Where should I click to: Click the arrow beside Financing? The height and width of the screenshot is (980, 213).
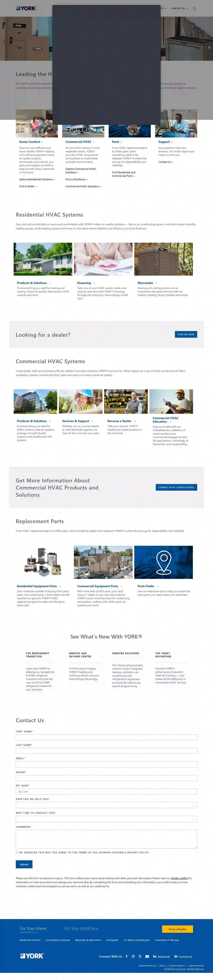[x=94, y=283]
